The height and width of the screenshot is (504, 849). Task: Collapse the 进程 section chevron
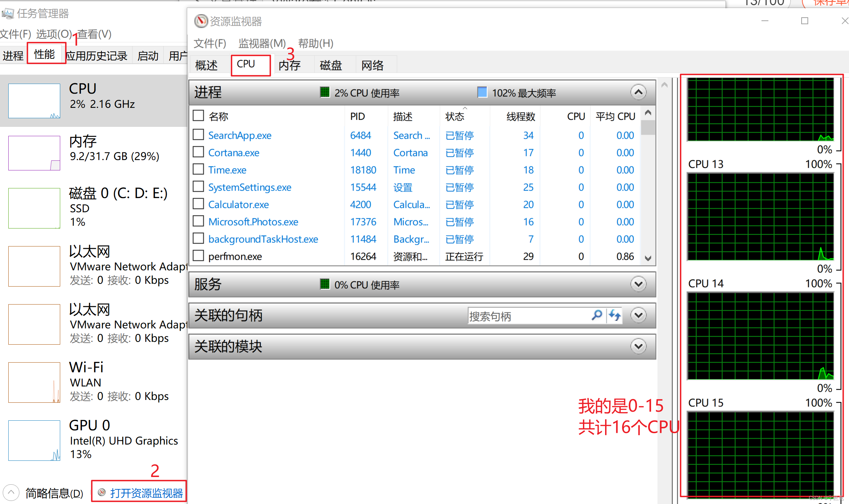point(638,92)
